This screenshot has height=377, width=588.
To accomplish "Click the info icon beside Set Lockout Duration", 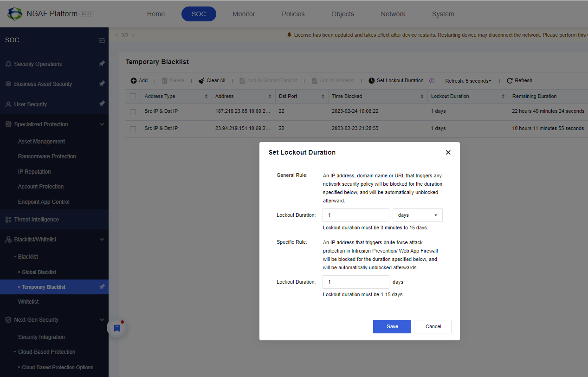I will click(432, 81).
